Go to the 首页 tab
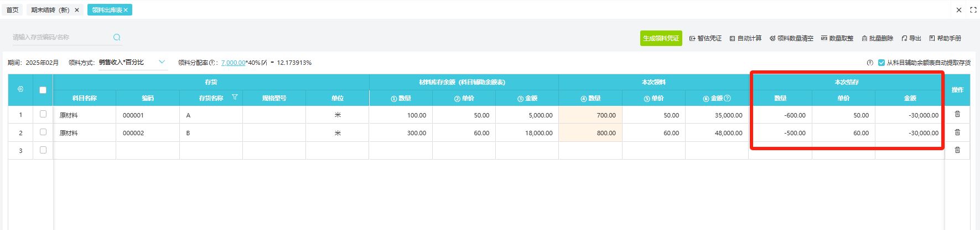The image size is (980, 230). pos(12,10)
